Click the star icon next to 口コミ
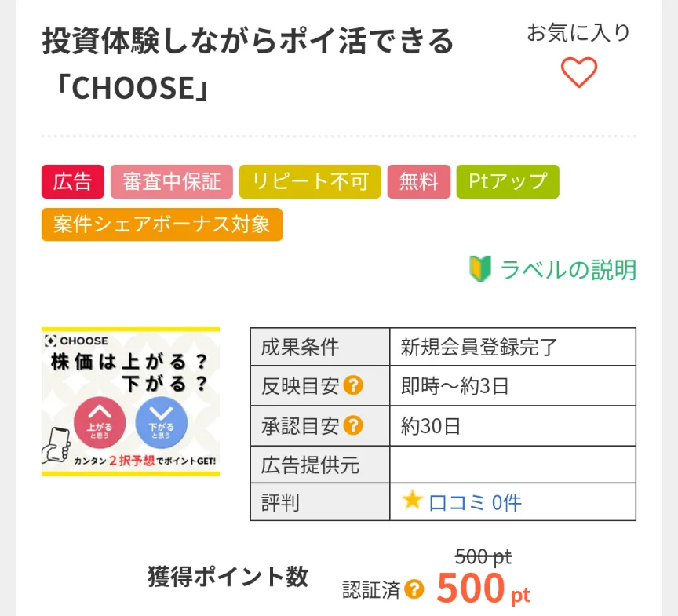 point(412,500)
